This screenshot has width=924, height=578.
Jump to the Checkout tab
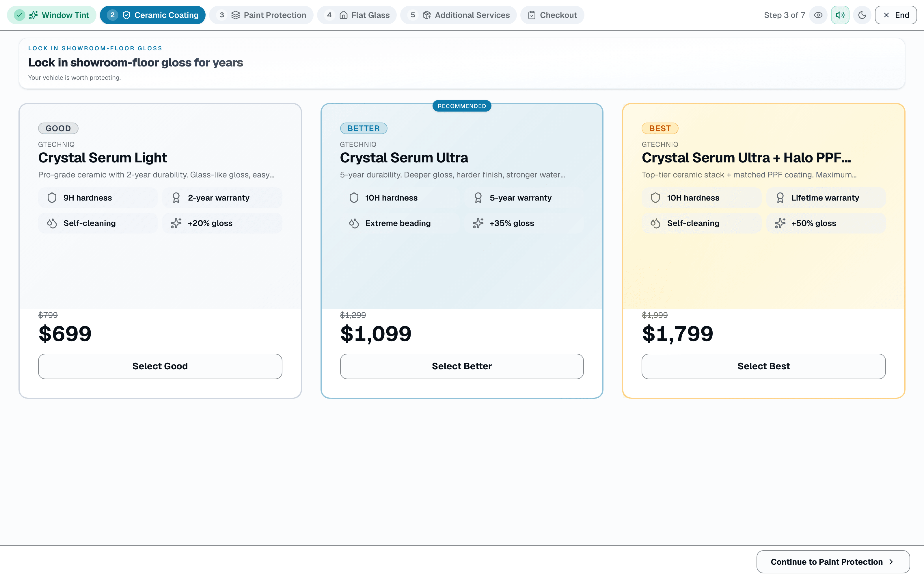pos(552,15)
